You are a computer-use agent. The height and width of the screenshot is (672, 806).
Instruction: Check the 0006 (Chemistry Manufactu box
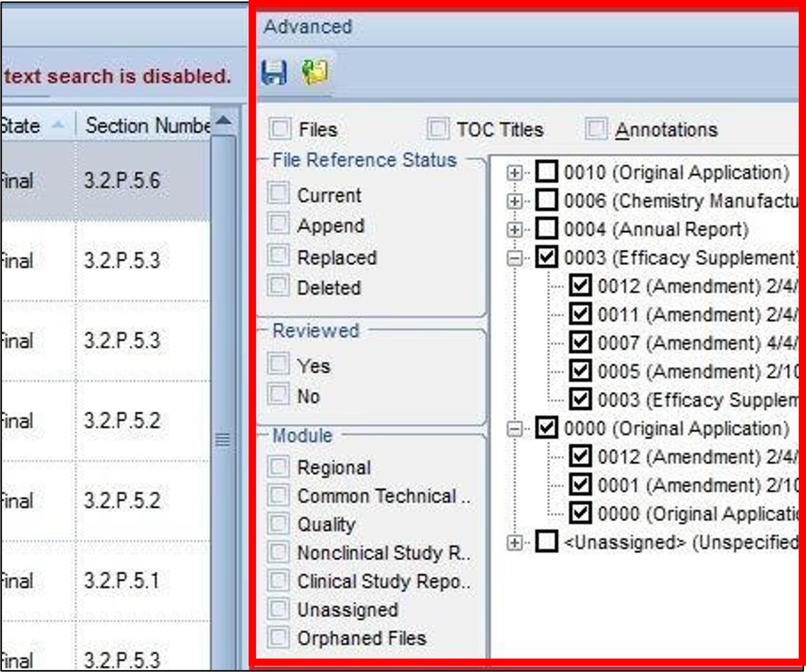pos(546,200)
